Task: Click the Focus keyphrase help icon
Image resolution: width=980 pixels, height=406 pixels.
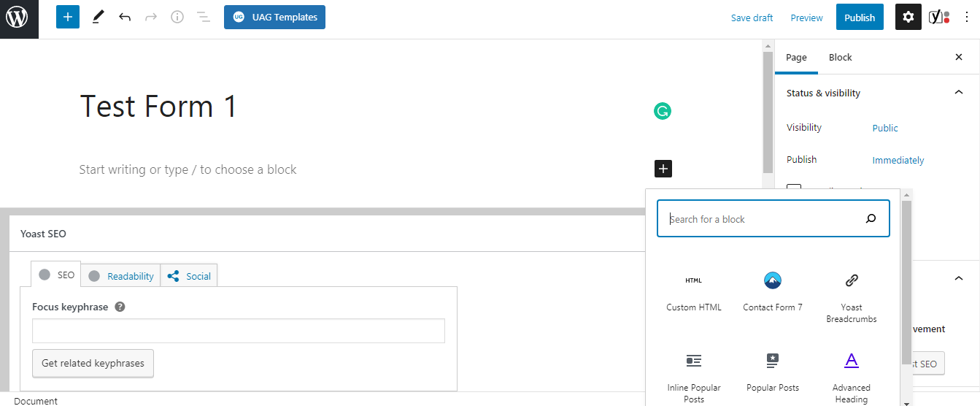Action: click(x=120, y=307)
